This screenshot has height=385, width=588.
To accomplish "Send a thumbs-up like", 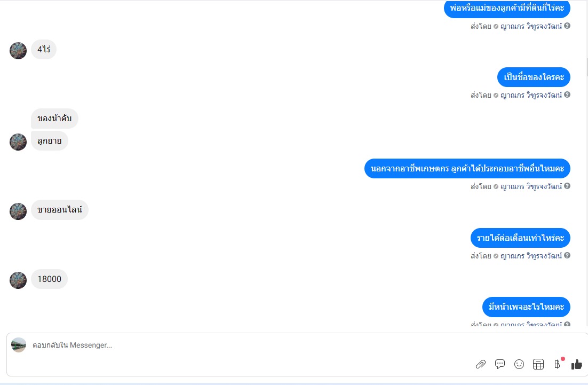I will pyautogui.click(x=576, y=364).
